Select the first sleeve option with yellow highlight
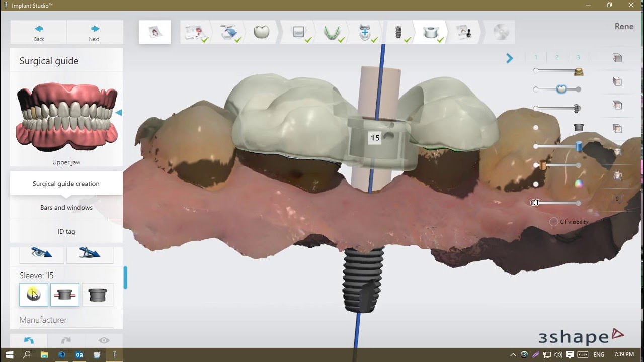The height and width of the screenshot is (362, 644). (x=34, y=295)
